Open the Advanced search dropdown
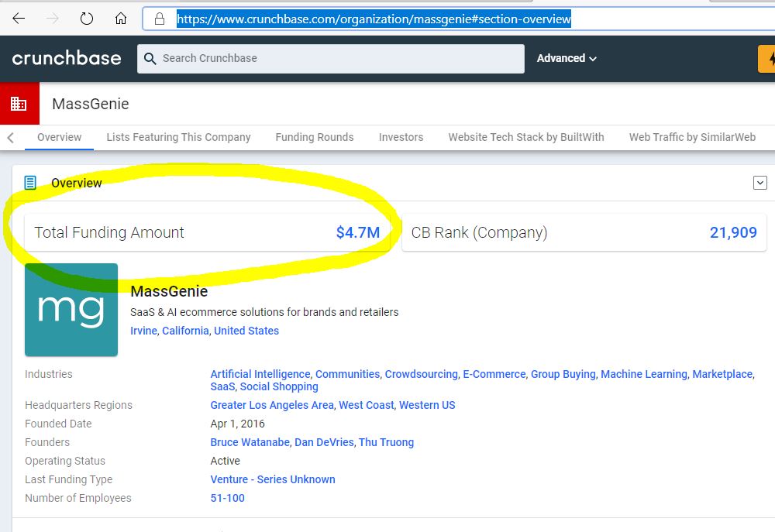This screenshot has width=775, height=532. (x=567, y=58)
